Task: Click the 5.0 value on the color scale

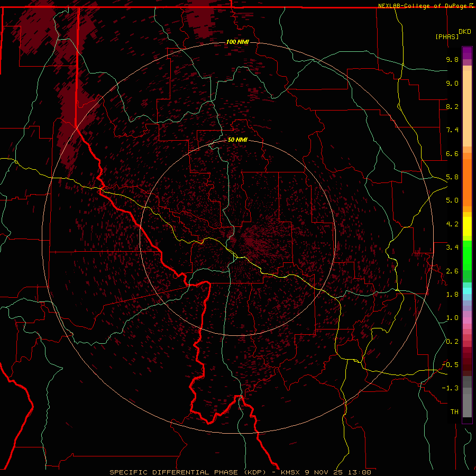Action: tap(452, 200)
